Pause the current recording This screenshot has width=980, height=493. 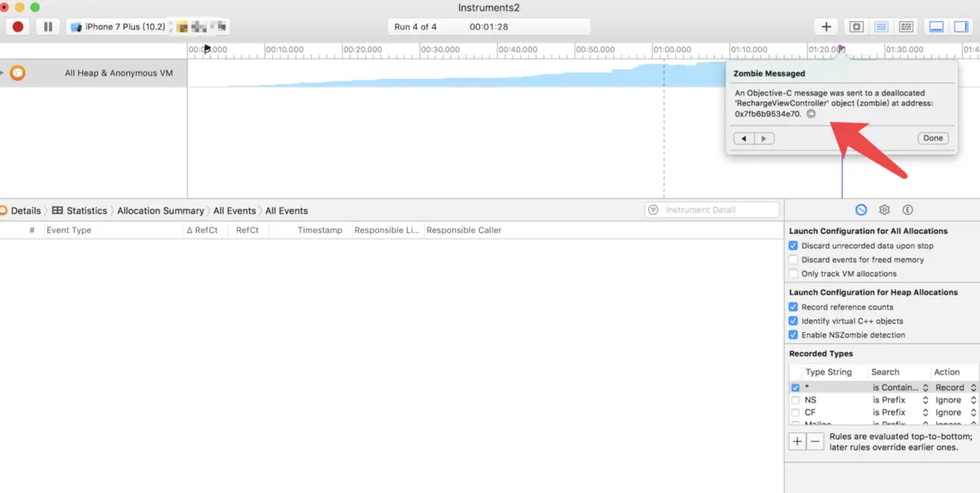(48, 27)
